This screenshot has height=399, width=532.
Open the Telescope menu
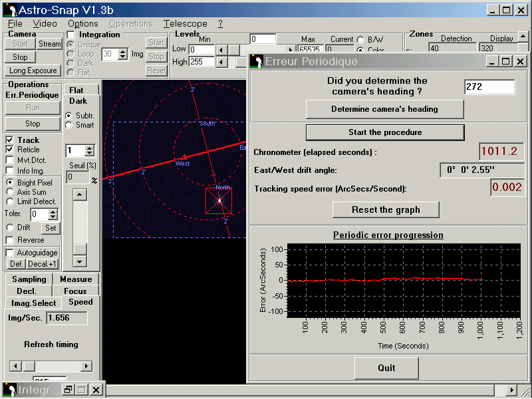(185, 23)
